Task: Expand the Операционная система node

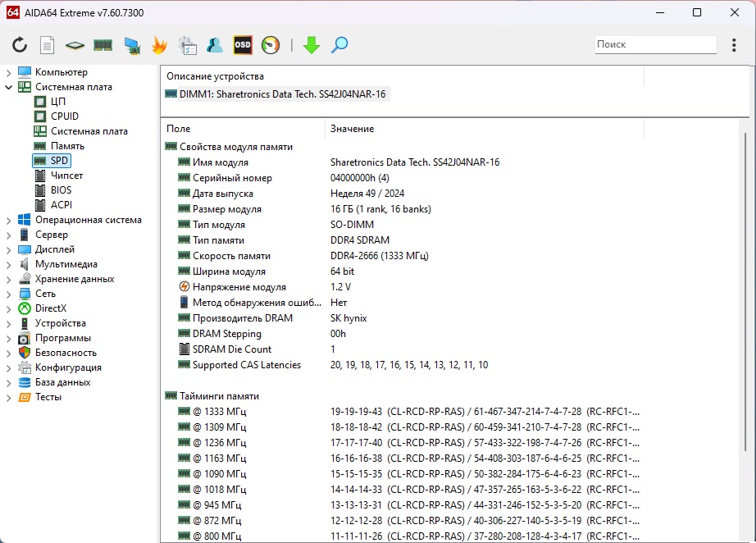Action: [x=8, y=221]
